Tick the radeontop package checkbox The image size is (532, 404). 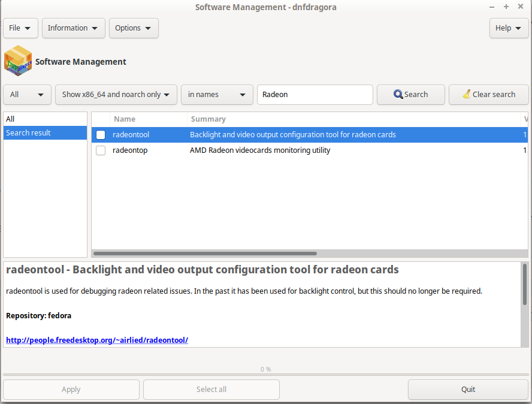pos(101,150)
